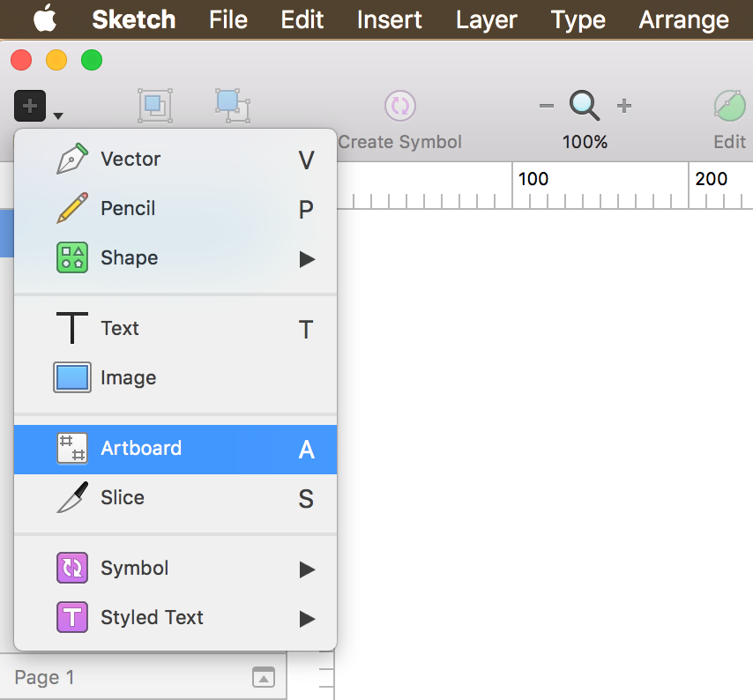Image resolution: width=753 pixels, height=700 pixels.
Task: Click the Create Symbol label
Action: (400, 142)
